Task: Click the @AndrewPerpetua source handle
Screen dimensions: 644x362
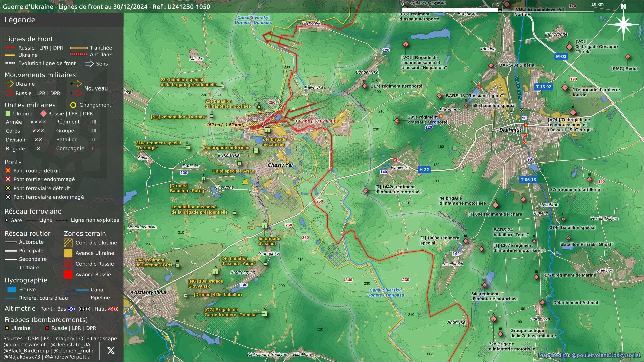Action: tap(68, 357)
